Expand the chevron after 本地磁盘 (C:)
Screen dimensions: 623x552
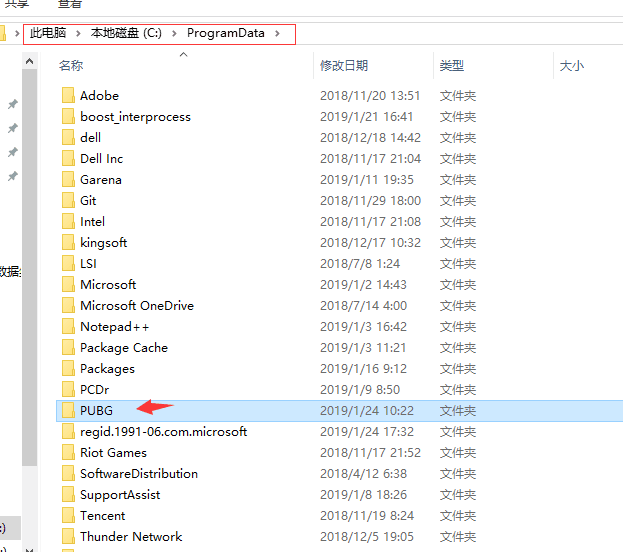click(x=174, y=33)
